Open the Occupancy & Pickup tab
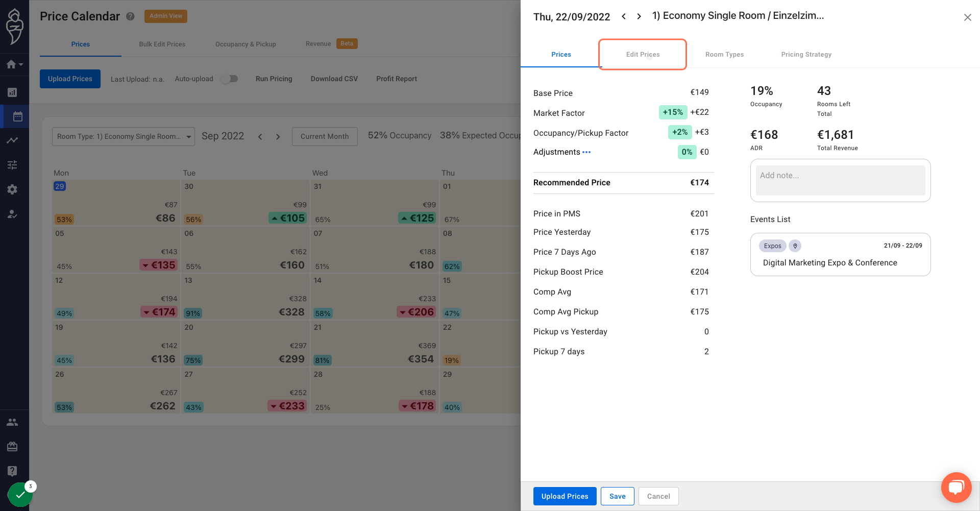980x511 pixels. click(x=246, y=44)
